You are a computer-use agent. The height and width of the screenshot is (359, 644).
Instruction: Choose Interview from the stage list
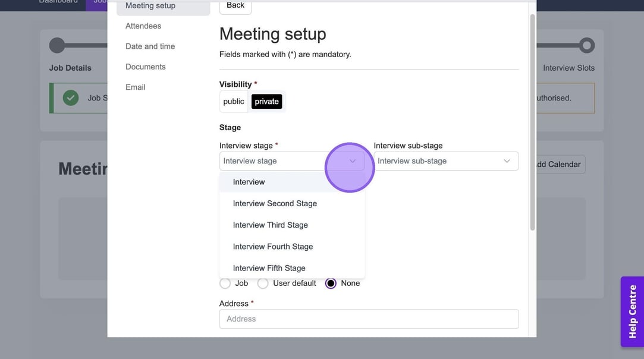(x=249, y=182)
